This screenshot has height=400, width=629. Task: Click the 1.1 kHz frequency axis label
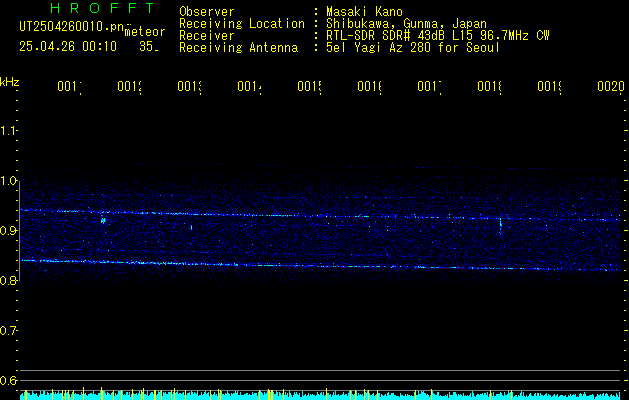[8, 131]
